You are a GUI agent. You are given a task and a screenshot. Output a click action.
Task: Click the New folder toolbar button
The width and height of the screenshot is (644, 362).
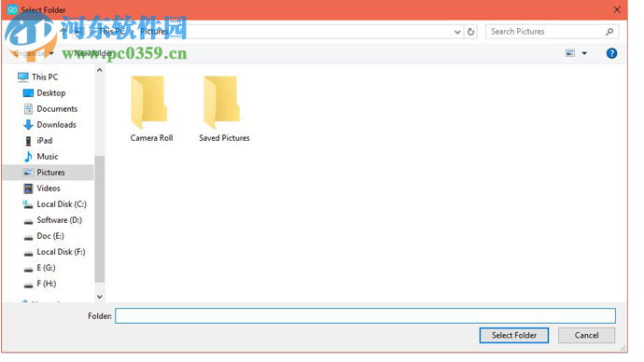tap(92, 53)
